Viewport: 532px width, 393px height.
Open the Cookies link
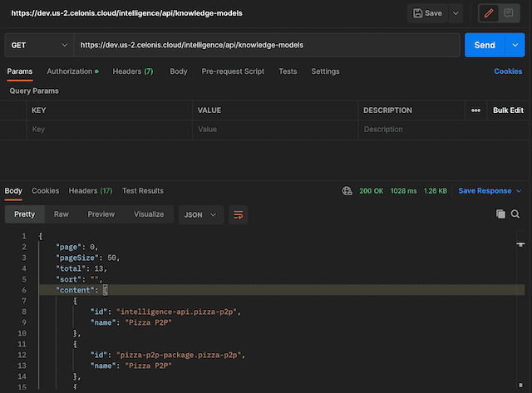[x=508, y=71]
